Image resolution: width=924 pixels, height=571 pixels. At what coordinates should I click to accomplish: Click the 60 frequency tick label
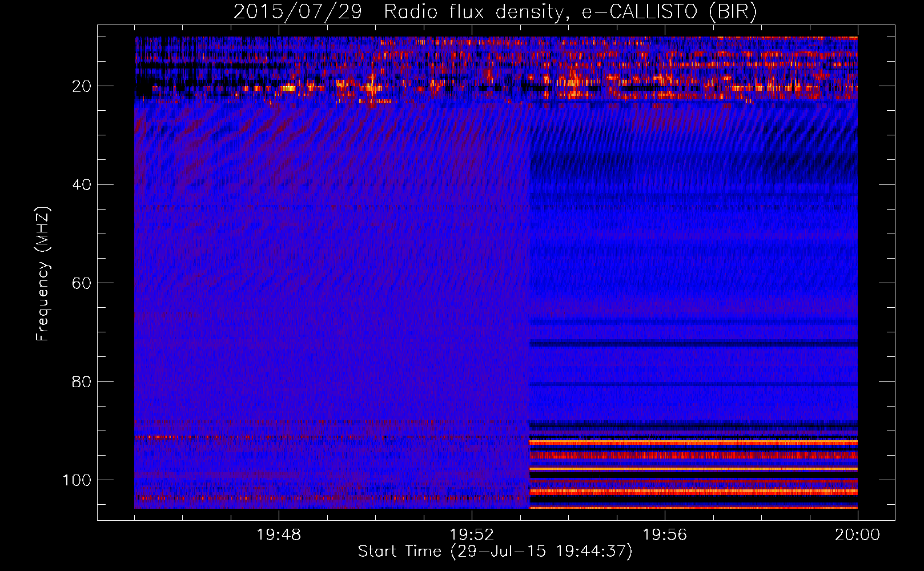tap(82, 283)
